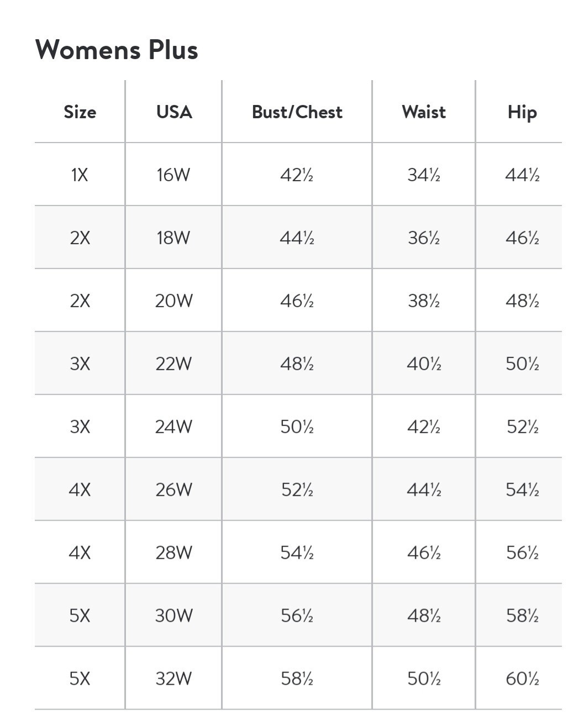Click the 16W USA size cell
Viewport: 588px width, 725px height.
point(173,175)
